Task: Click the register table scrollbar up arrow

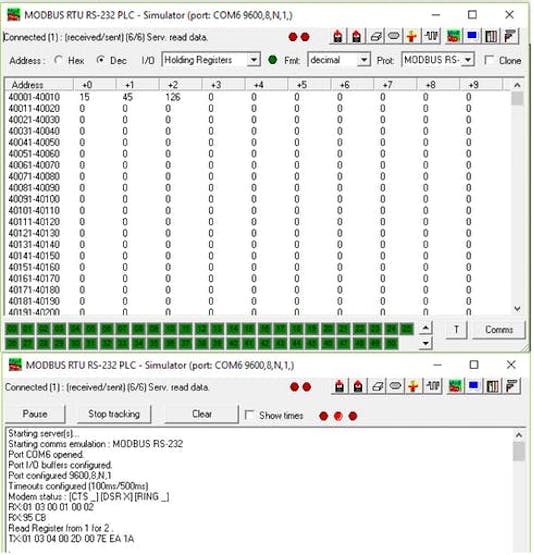Action: tap(517, 85)
